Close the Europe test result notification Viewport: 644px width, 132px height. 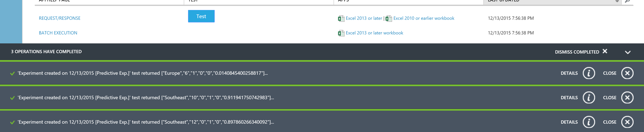[627, 73]
